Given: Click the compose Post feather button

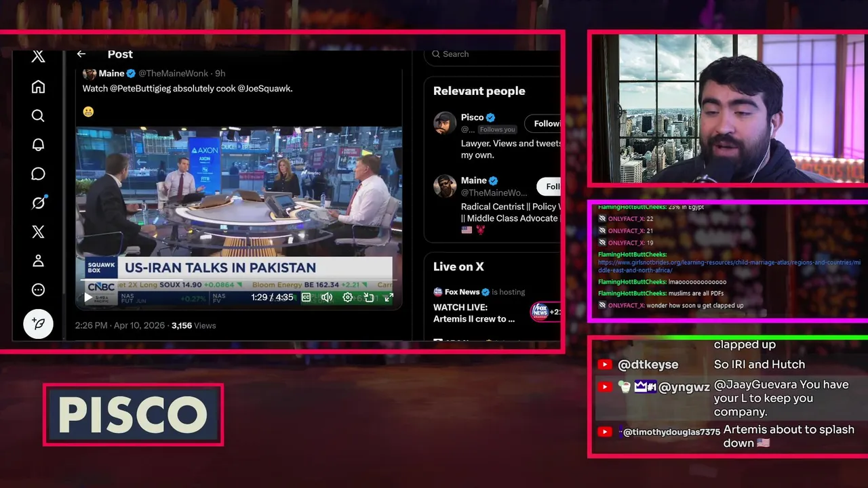Looking at the screenshot, I should [38, 324].
